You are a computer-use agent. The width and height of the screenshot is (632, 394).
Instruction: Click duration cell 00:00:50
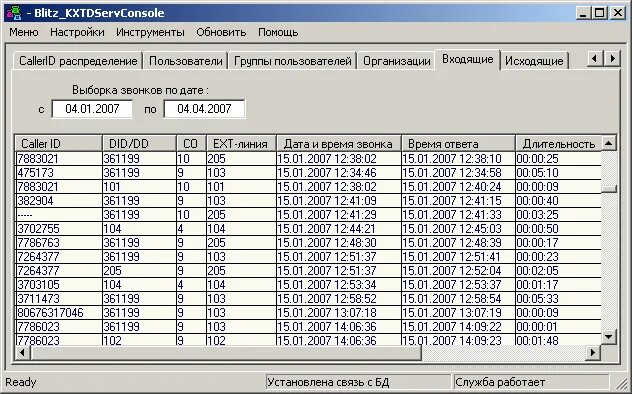coord(558,229)
